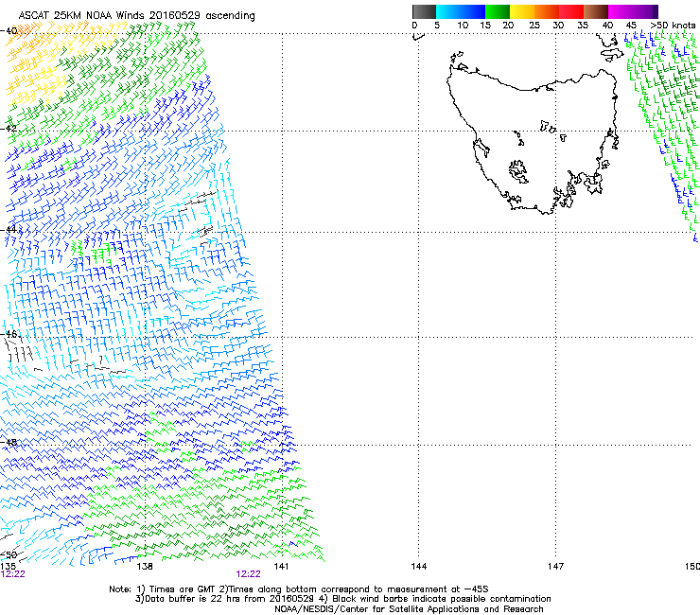
Task: Pick the green 15-20 knots legend swatch
Action: [498, 11]
